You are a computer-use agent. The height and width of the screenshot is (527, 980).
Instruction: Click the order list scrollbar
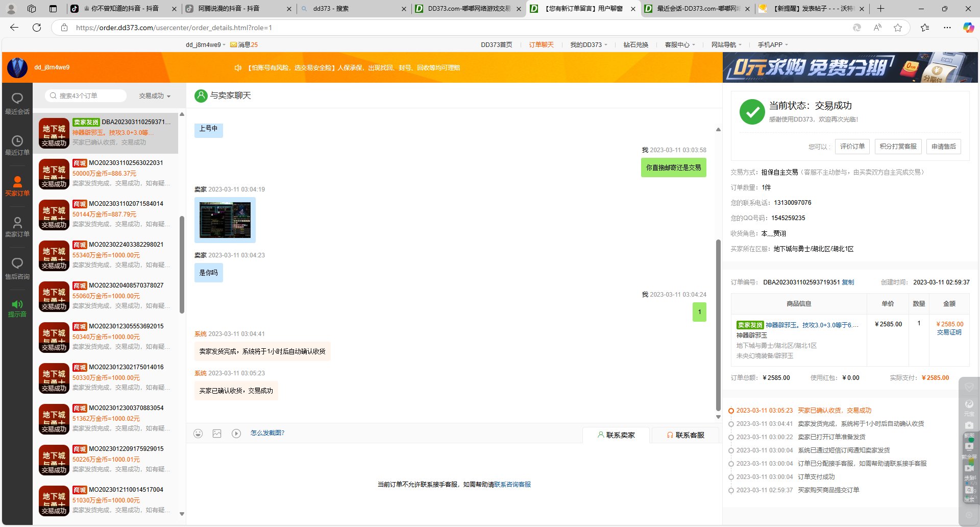(182, 265)
